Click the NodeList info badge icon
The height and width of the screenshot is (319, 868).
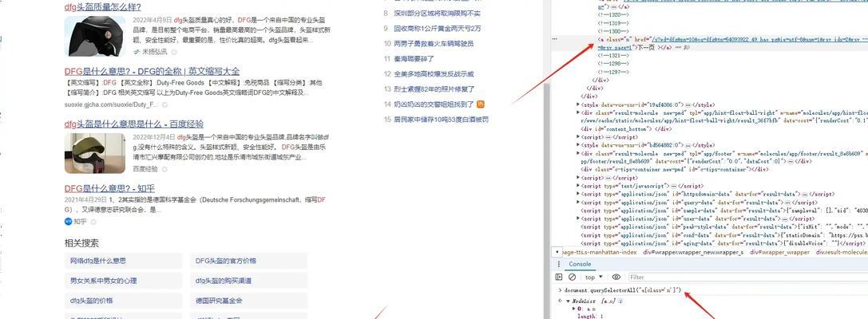[x=620, y=301]
